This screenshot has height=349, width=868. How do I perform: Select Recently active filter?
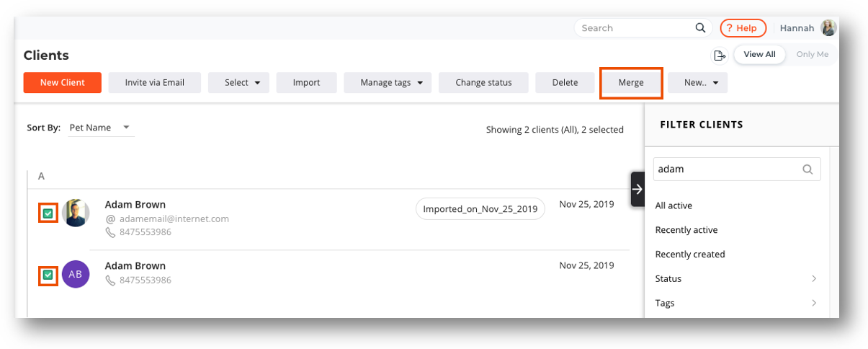click(686, 230)
